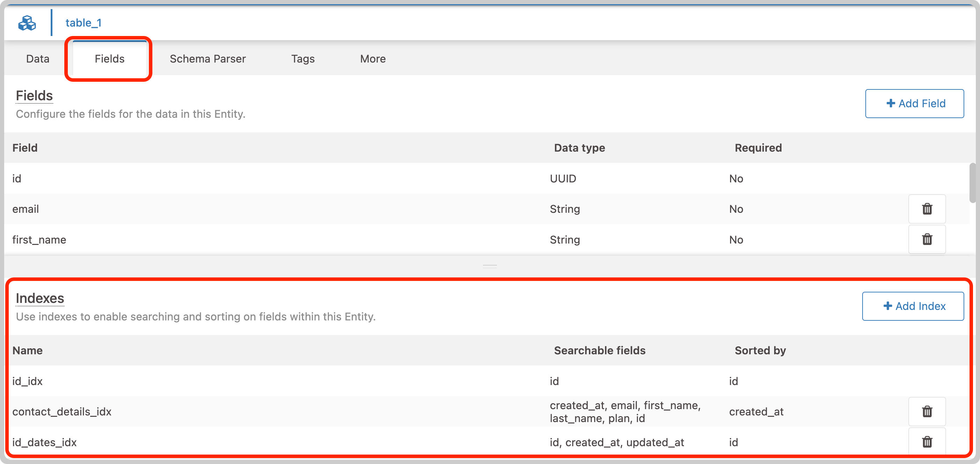This screenshot has width=980, height=464.
Task: Click searchable fields of contact_details_idx
Action: (625, 412)
